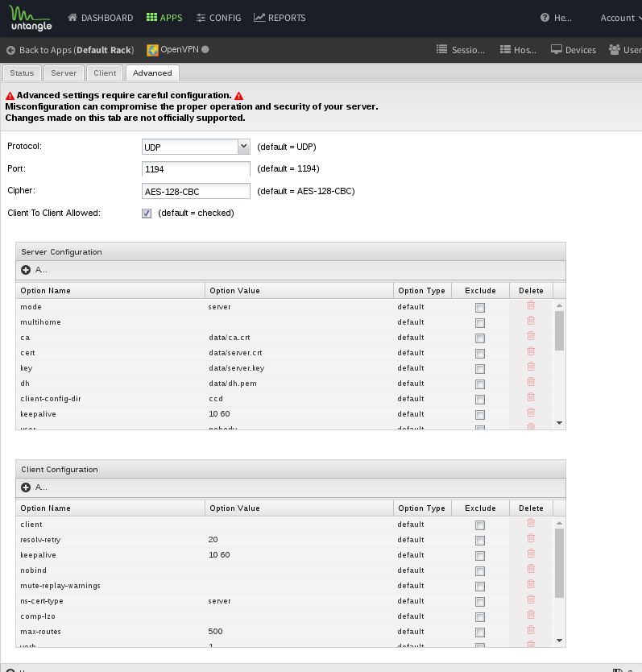Screen dimensions: 642x672
Task: Add a Server Configuration option
Action: [35, 270]
